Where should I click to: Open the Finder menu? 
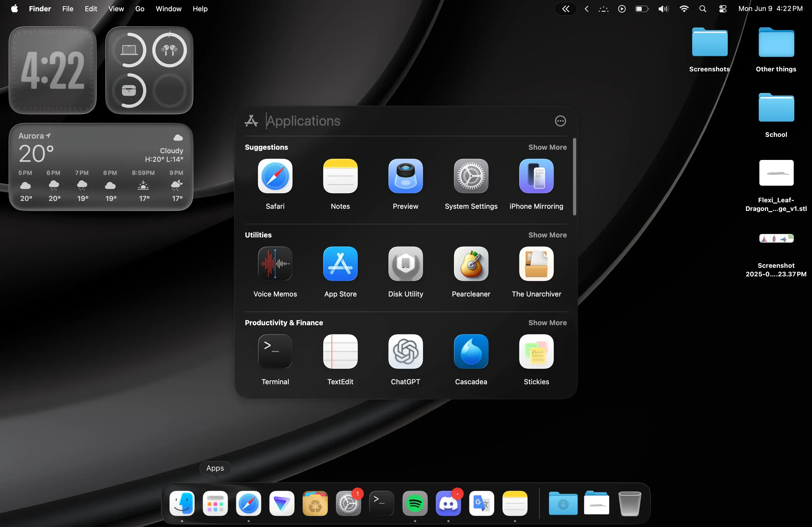pos(40,9)
